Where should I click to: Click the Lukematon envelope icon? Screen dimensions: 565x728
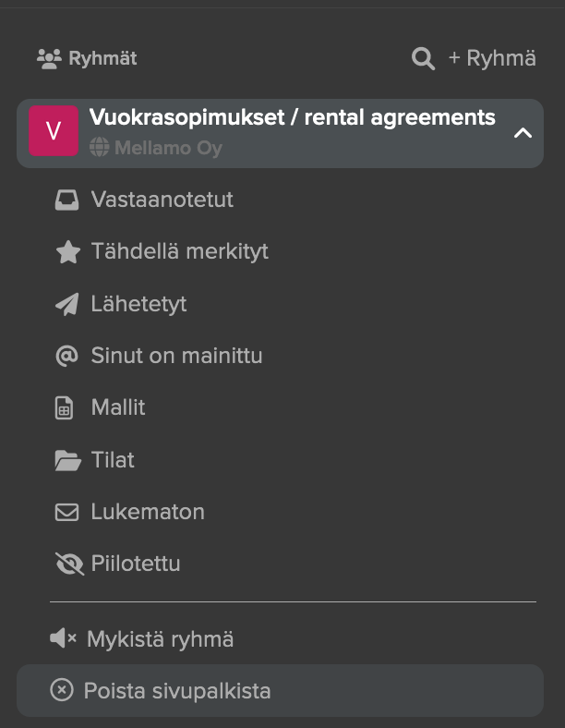66,513
